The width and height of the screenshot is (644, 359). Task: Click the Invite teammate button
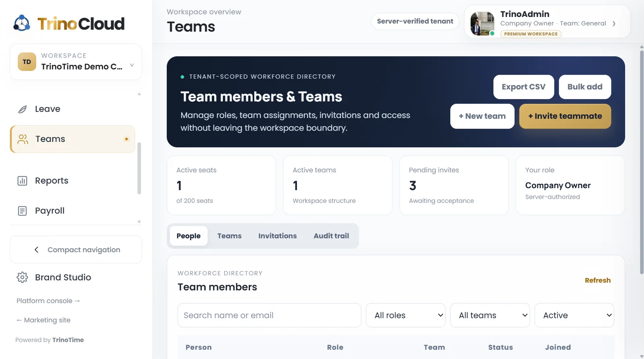[x=565, y=116]
